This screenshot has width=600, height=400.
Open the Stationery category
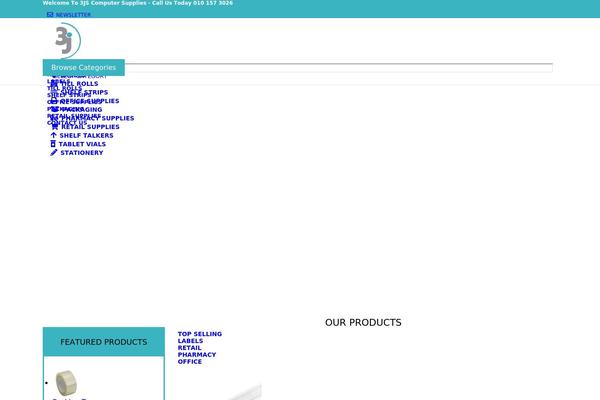coord(82,153)
